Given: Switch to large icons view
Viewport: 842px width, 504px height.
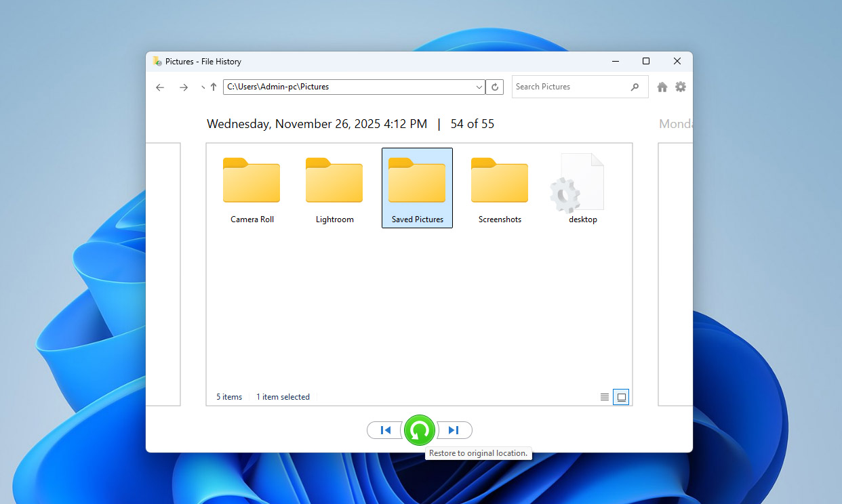Looking at the screenshot, I should tap(621, 397).
